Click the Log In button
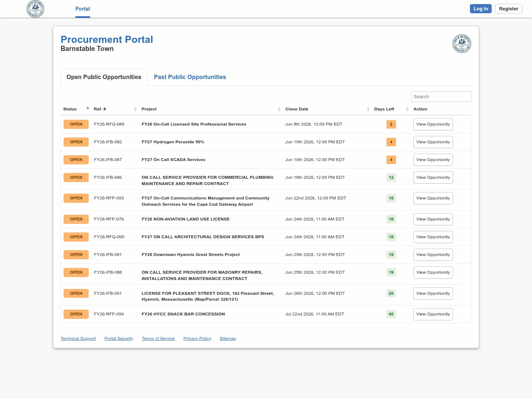 coord(481,9)
